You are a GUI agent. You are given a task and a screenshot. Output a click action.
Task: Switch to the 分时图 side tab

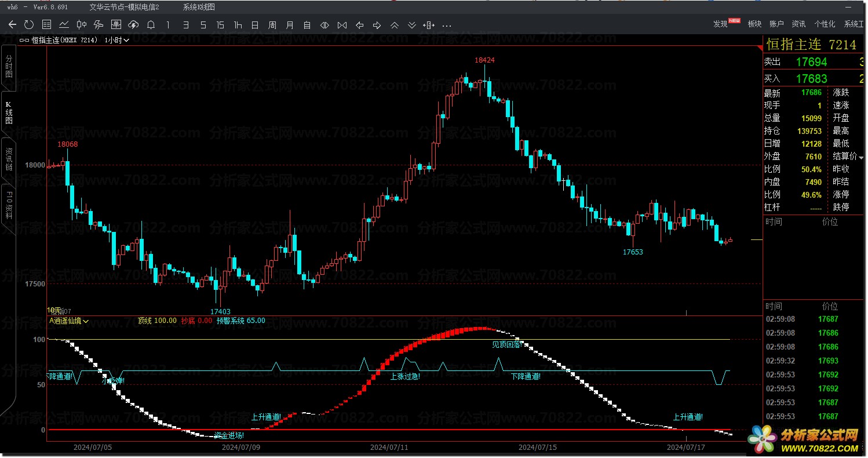click(8, 67)
